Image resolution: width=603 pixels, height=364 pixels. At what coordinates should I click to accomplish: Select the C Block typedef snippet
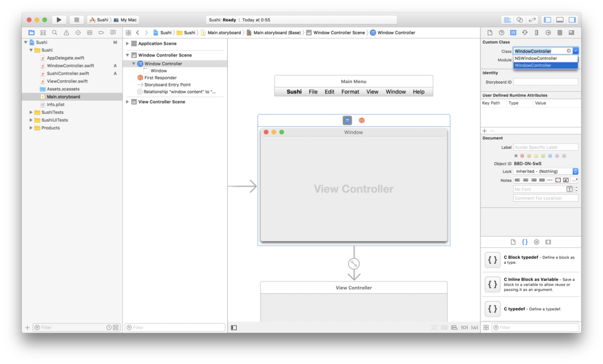tap(531, 260)
